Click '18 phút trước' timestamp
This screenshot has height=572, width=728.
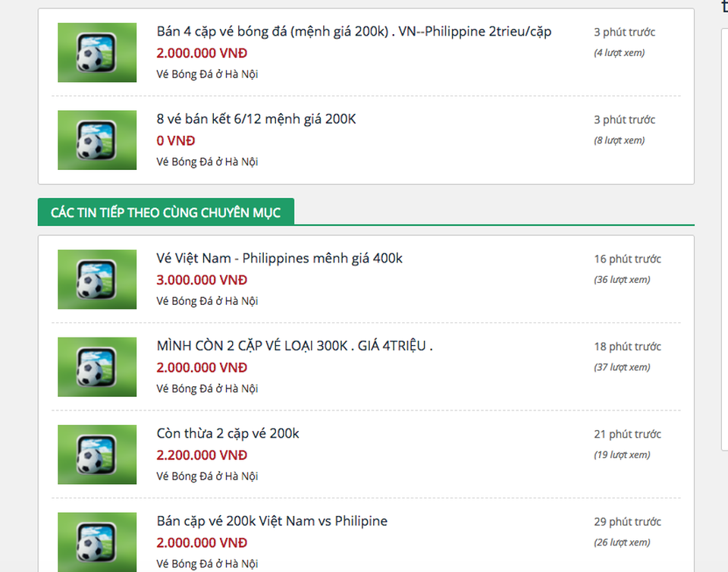pos(627,347)
